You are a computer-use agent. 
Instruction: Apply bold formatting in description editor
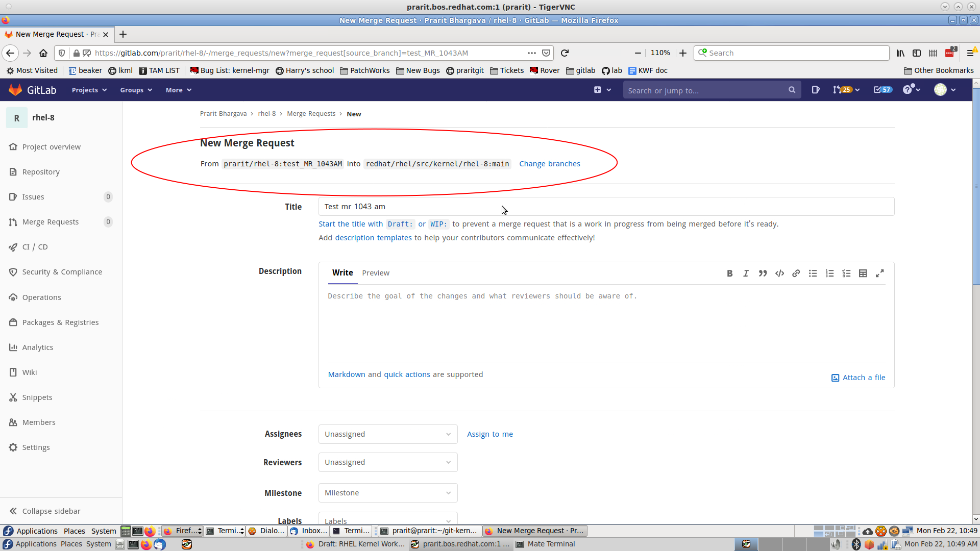(x=729, y=273)
